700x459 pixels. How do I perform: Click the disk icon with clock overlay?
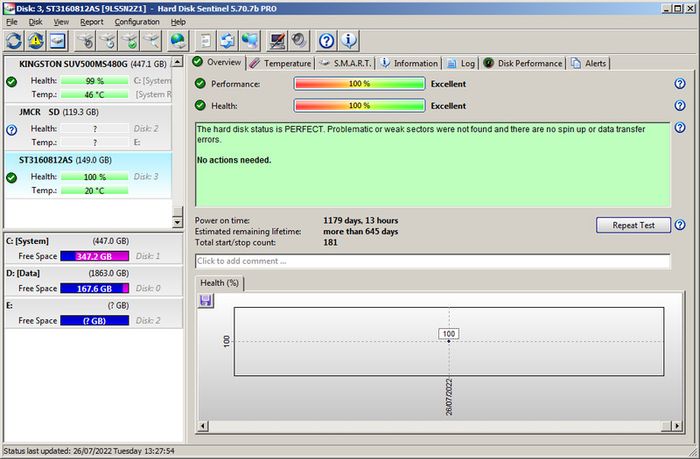108,41
